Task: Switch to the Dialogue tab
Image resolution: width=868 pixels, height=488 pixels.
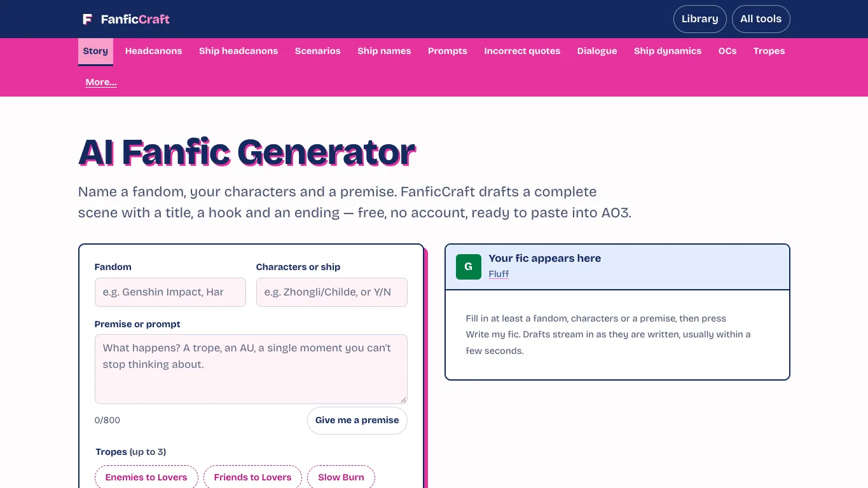Action: [x=597, y=51]
